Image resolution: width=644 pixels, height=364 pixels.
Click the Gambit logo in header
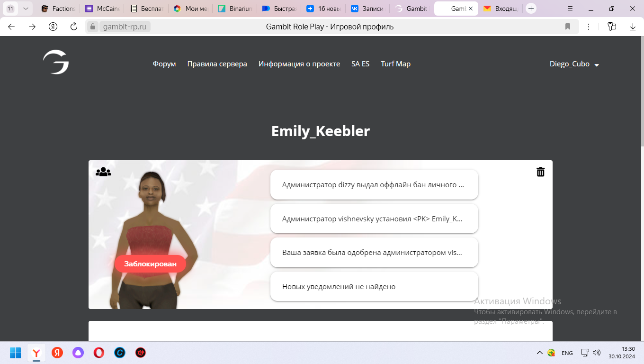(x=56, y=63)
